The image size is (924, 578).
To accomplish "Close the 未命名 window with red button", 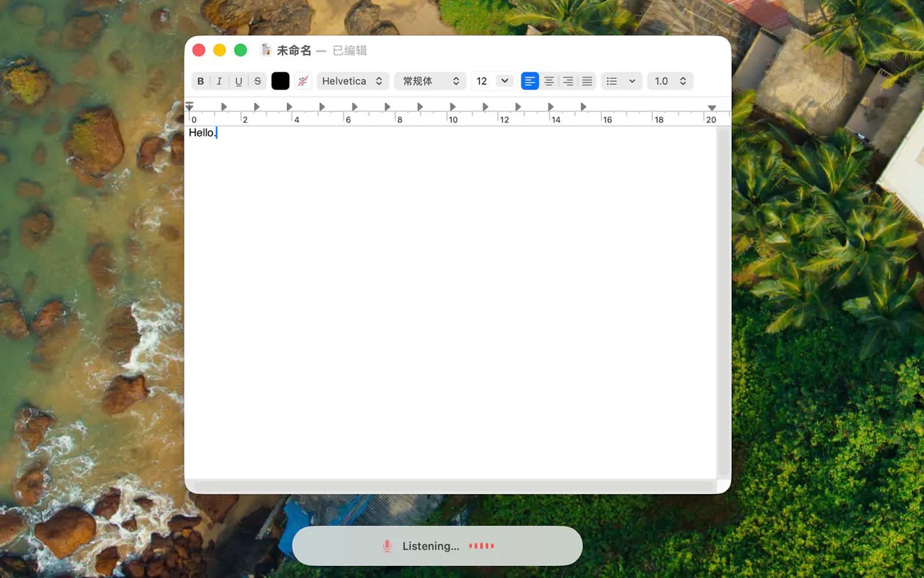I will tap(199, 50).
